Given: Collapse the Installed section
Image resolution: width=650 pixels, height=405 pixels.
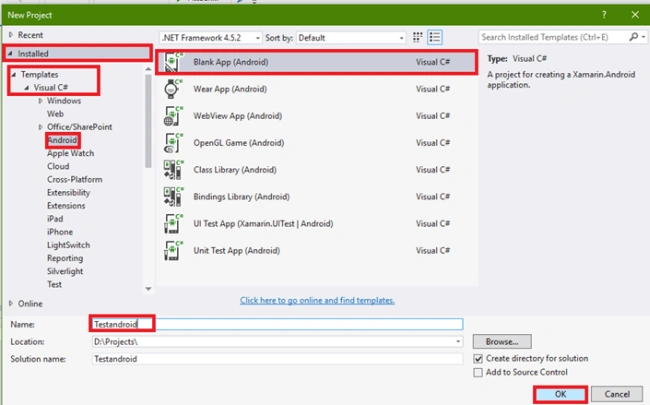Looking at the screenshot, I should (x=10, y=53).
